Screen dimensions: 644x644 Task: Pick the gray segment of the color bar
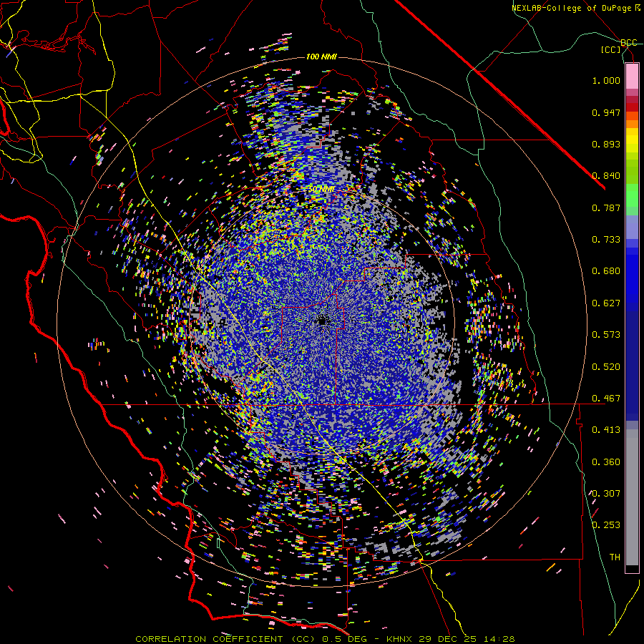(632, 497)
